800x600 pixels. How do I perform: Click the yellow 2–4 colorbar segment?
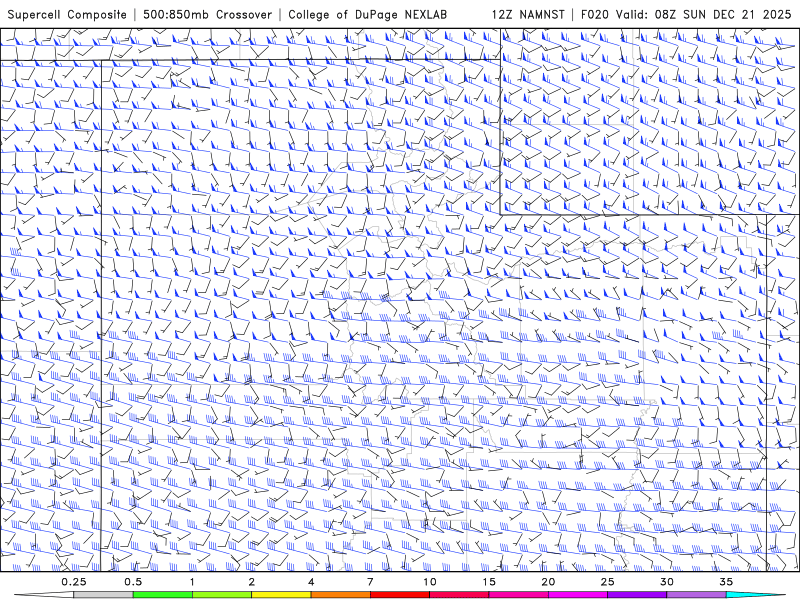281,595
